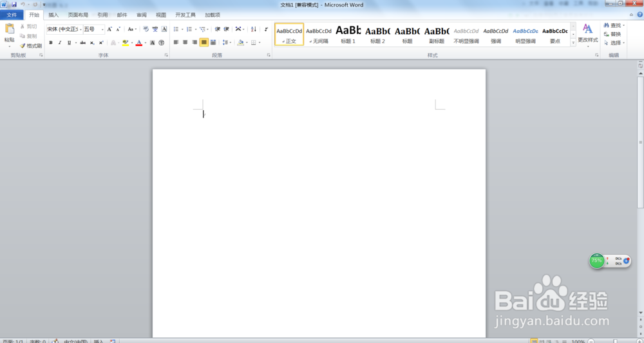Apply red font color
The image size is (644, 343).
coord(139,43)
